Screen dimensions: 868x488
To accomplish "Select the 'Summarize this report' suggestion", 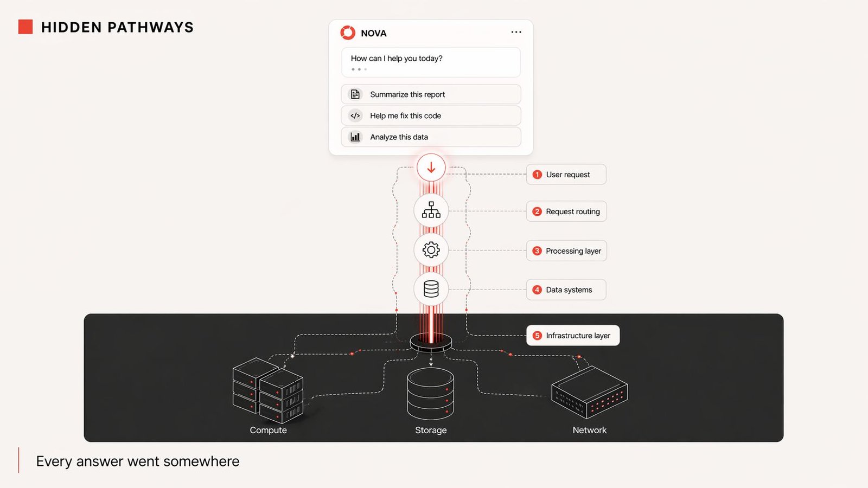I will click(x=431, y=94).
